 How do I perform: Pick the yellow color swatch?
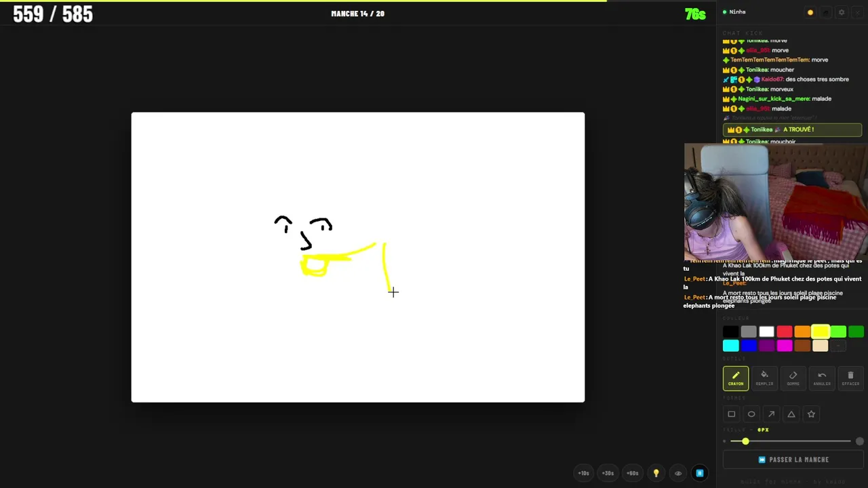click(x=821, y=331)
